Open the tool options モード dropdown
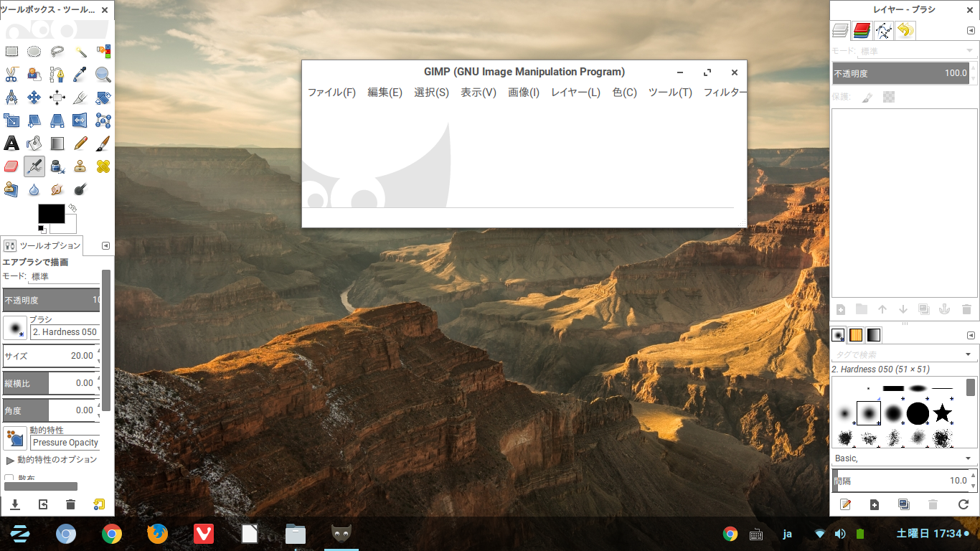The height and width of the screenshot is (551, 980). 65,277
